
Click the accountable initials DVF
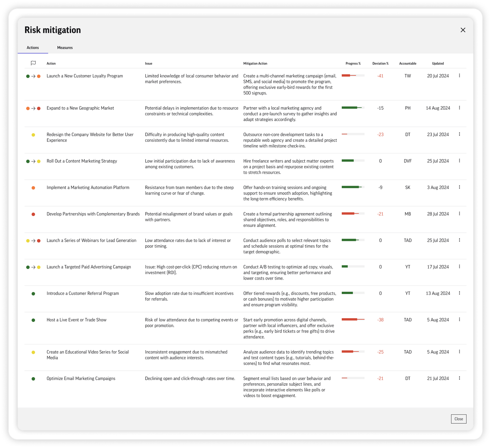click(x=408, y=161)
